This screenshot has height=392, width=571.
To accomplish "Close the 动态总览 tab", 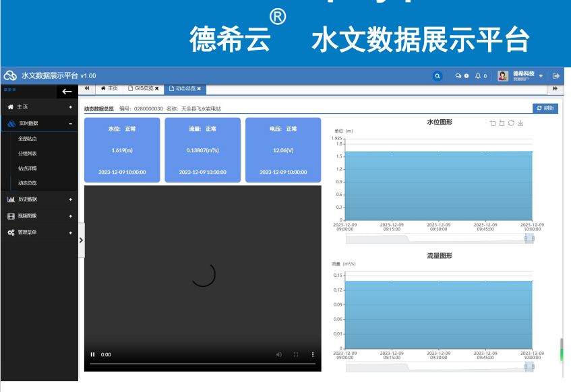I will pyautogui.click(x=199, y=88).
